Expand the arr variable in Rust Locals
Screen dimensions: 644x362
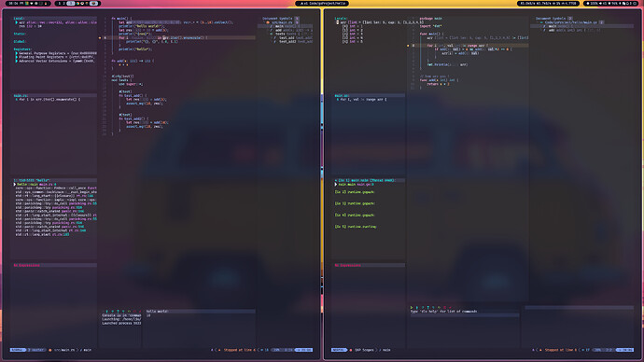pos(17,22)
